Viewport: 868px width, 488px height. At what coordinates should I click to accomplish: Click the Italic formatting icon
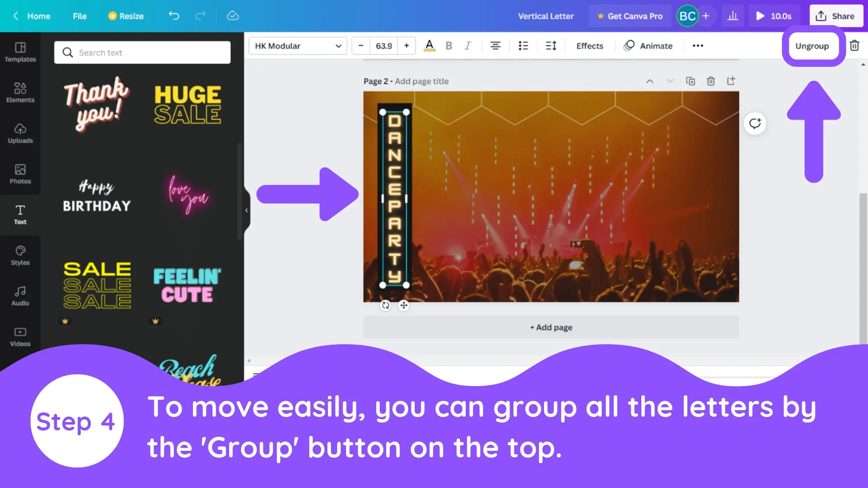467,46
